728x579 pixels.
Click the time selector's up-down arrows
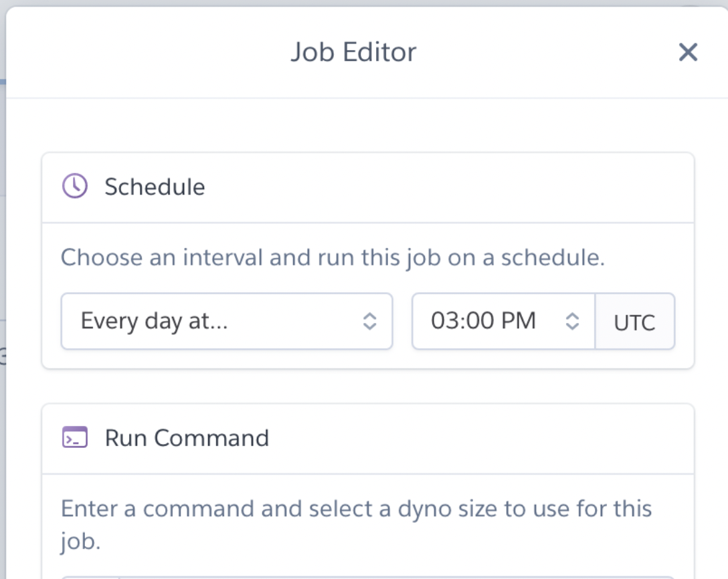572,322
